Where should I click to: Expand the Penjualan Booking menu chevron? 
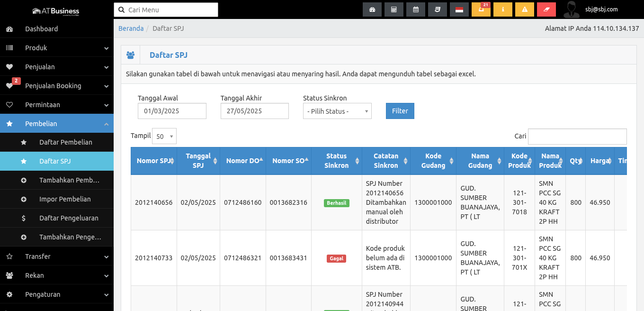pyautogui.click(x=106, y=86)
